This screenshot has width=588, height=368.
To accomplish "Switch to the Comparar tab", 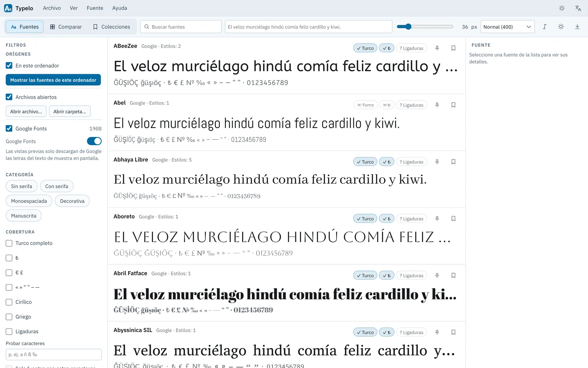I will [x=66, y=27].
